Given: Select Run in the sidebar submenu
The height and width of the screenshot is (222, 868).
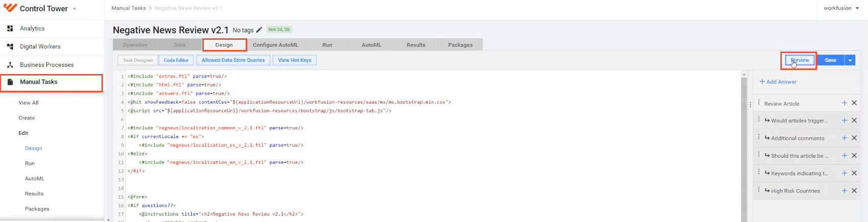Looking at the screenshot, I should point(30,163).
